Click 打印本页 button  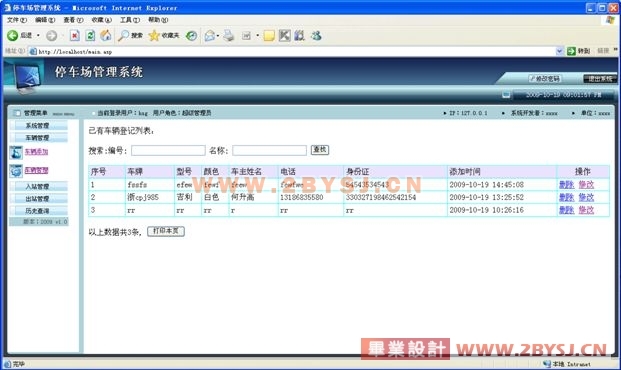[166, 231]
